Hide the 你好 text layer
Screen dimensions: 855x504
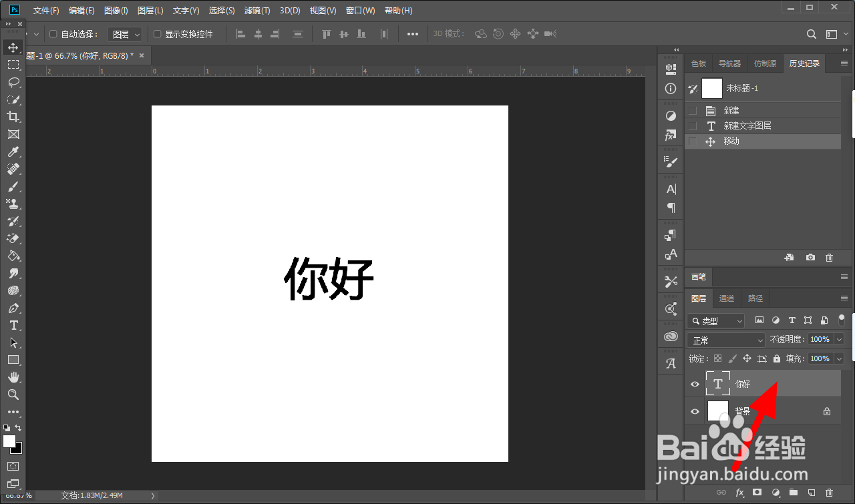695,385
